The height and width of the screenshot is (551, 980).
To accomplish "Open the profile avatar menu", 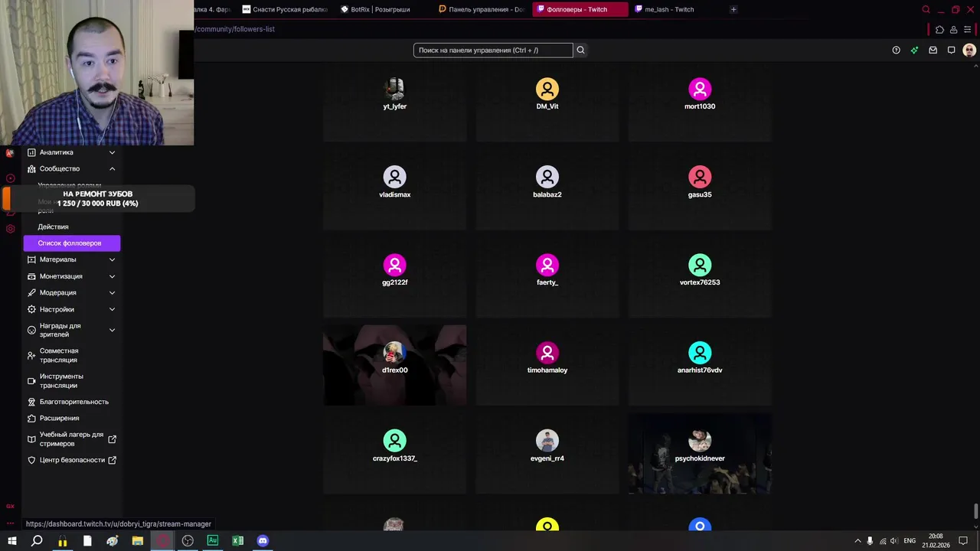I will [969, 51].
